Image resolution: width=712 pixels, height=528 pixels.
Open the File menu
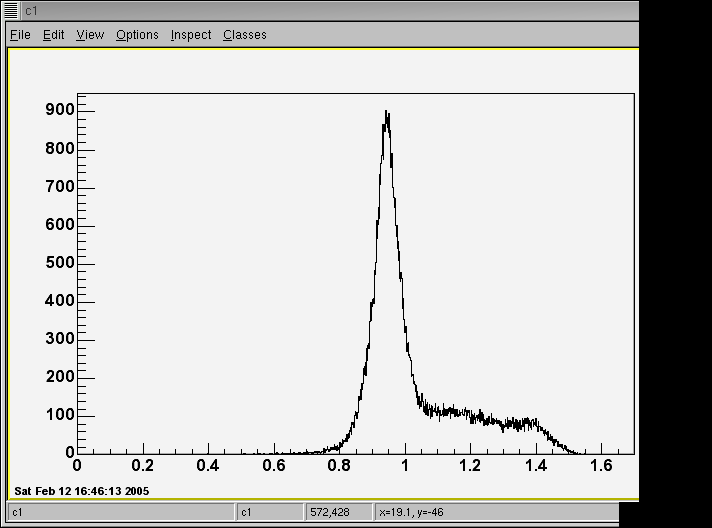click(20, 35)
